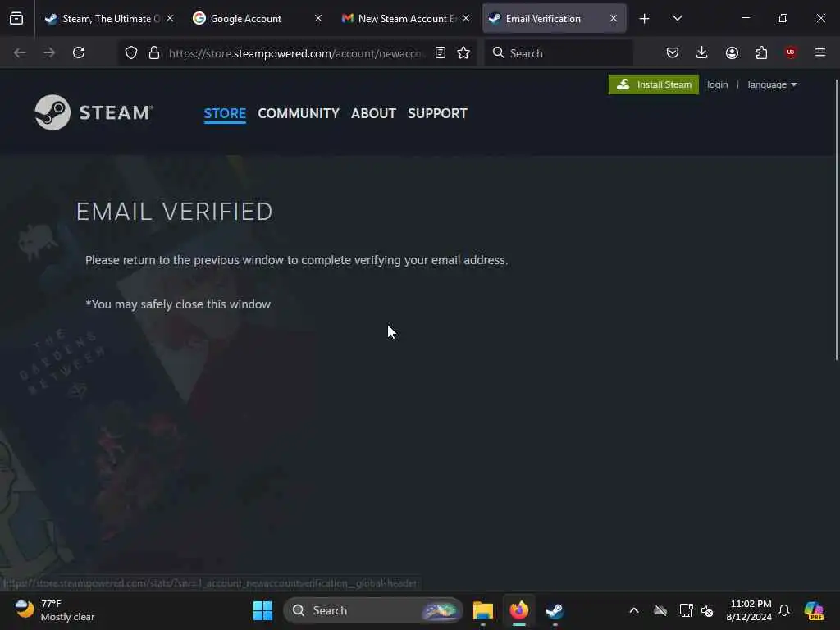The width and height of the screenshot is (840, 630).
Task: Open a new browser tab
Action: click(x=645, y=19)
